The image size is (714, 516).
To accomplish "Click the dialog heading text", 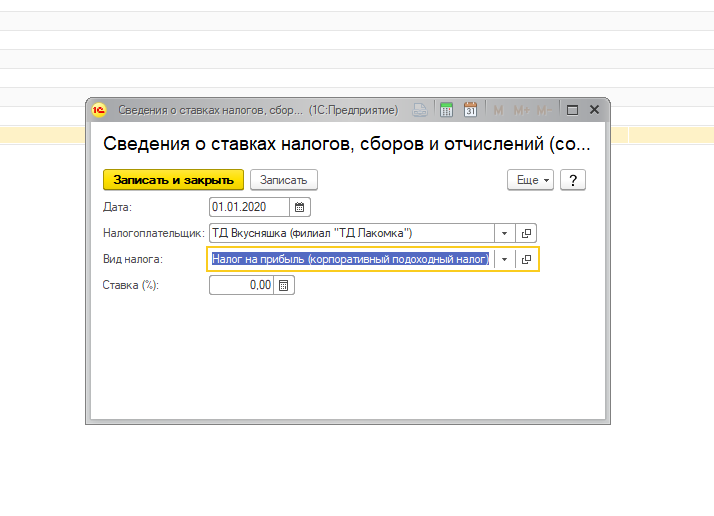I will [347, 144].
